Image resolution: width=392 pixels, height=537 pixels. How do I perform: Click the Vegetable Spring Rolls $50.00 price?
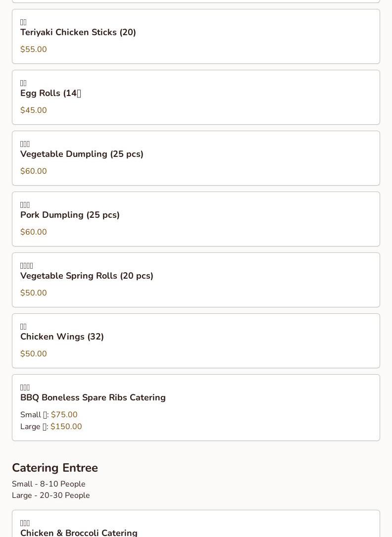click(34, 293)
